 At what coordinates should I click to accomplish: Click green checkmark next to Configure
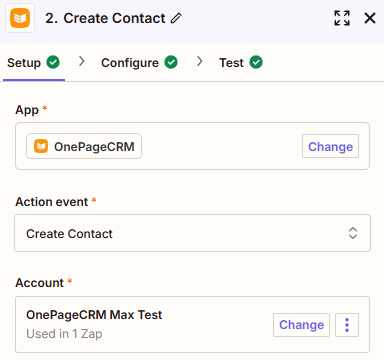(x=171, y=62)
